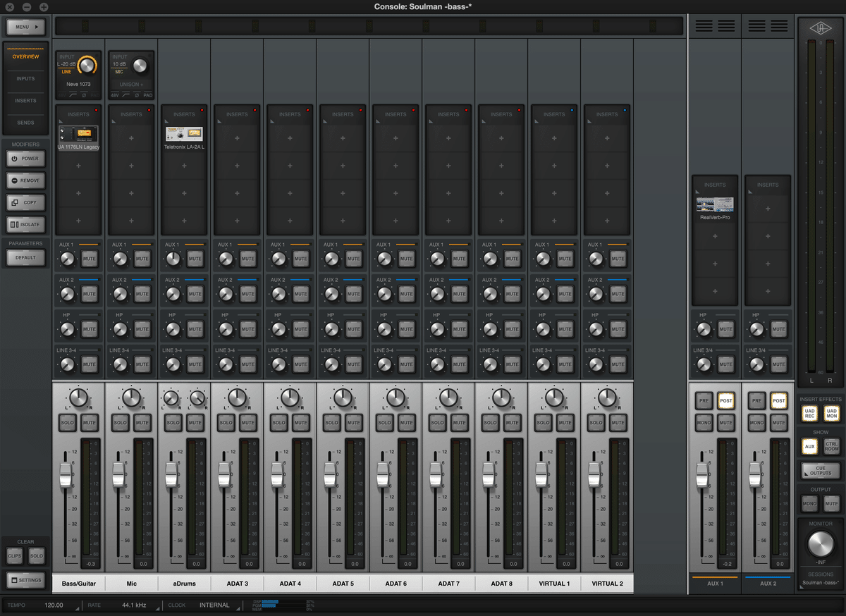Toggle the CTRL ROOM show button
This screenshot has height=616, width=846.
[832, 446]
